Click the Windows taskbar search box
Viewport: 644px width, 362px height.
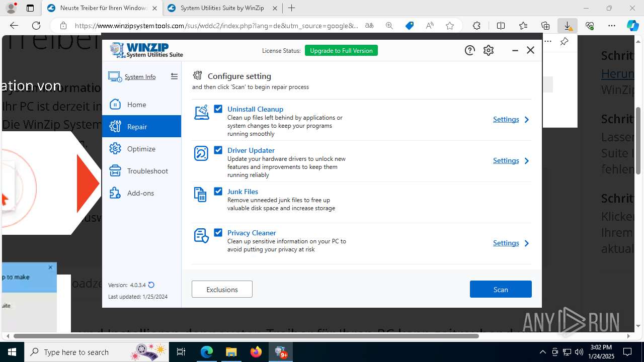[x=96, y=352]
